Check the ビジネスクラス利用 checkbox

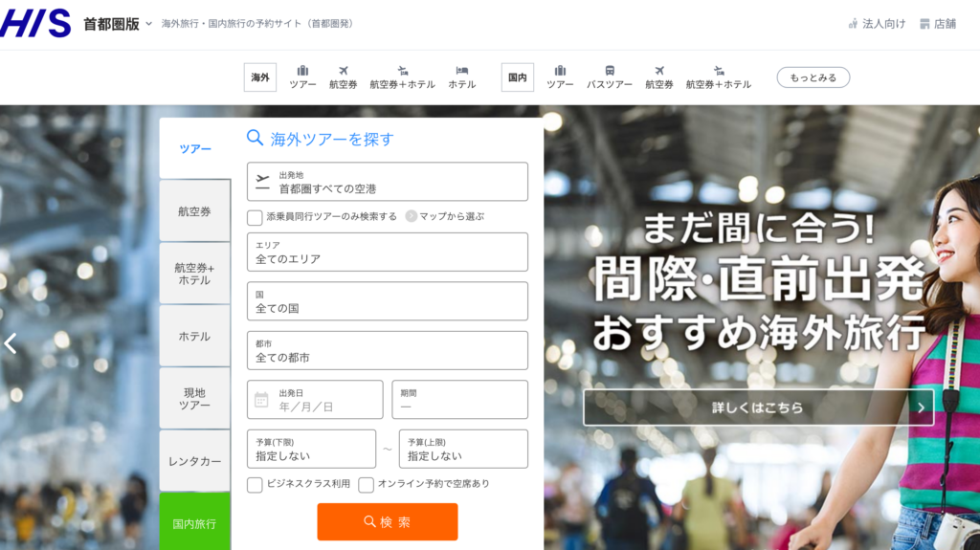255,484
